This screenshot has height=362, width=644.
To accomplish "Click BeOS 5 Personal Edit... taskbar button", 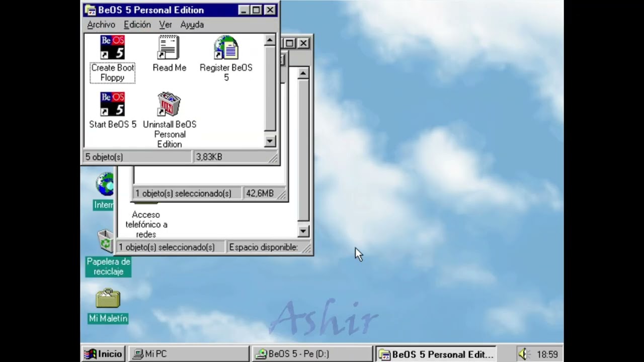I will [x=436, y=354].
